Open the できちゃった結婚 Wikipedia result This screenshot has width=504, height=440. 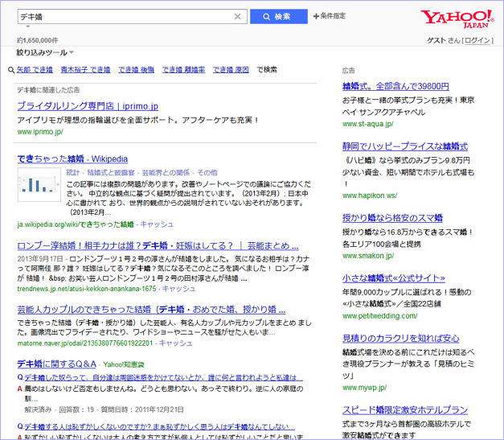(72, 159)
